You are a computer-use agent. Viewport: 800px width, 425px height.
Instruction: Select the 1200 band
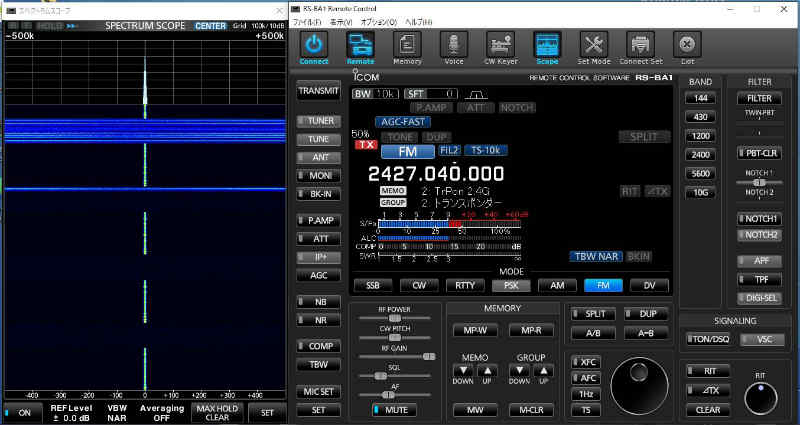[700, 136]
